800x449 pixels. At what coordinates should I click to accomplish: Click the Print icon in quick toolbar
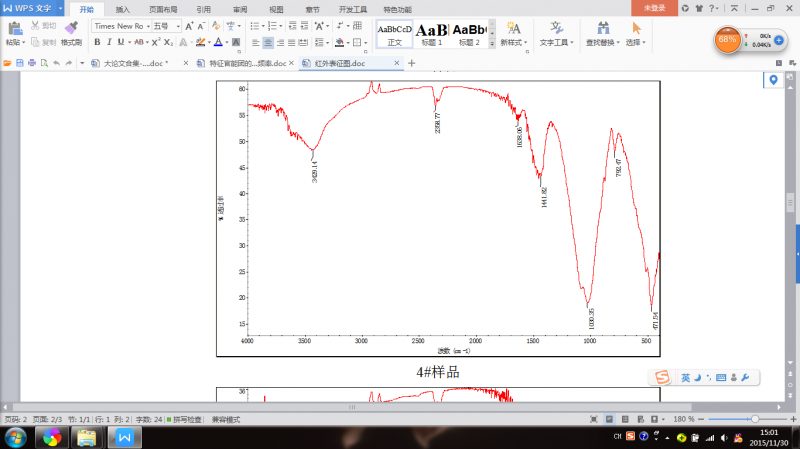(32, 63)
